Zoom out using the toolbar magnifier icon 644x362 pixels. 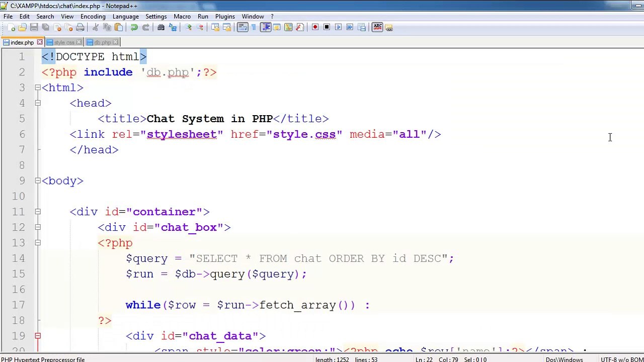click(199, 27)
